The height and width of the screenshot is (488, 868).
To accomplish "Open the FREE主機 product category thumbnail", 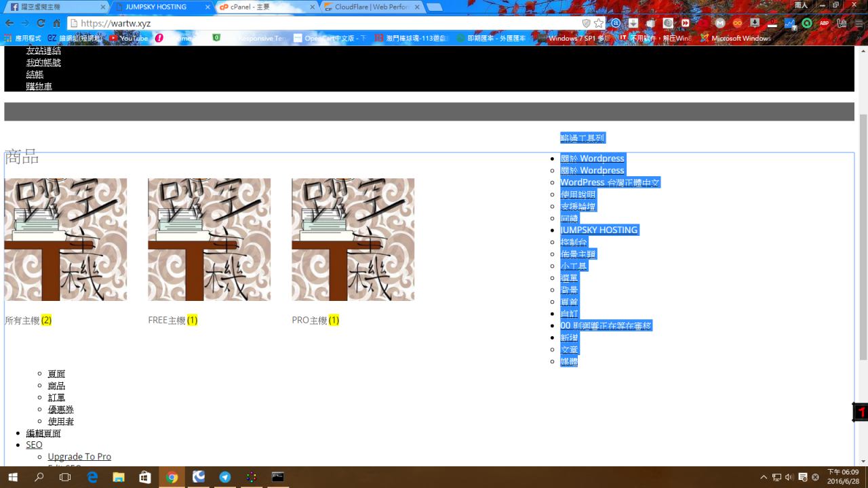I will coord(209,239).
